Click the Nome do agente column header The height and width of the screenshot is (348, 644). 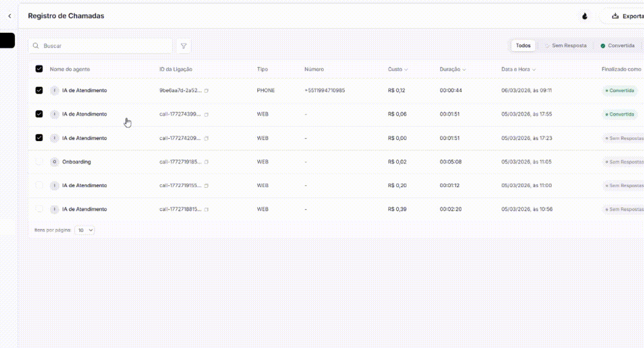[x=70, y=69]
